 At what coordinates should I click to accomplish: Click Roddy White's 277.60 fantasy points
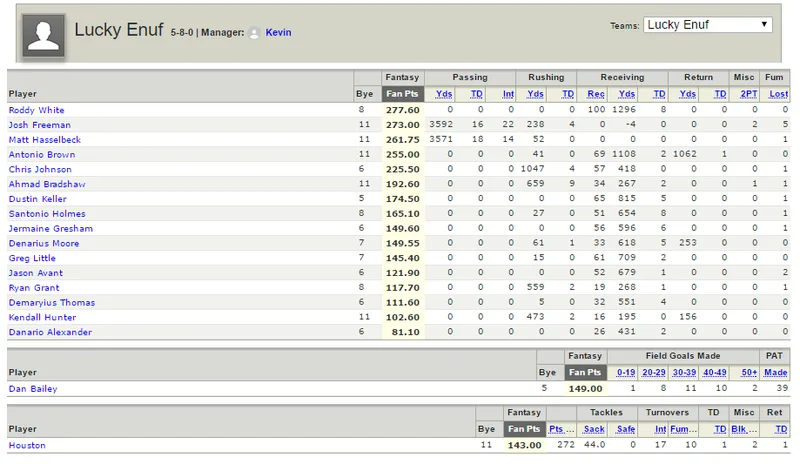coord(403,110)
